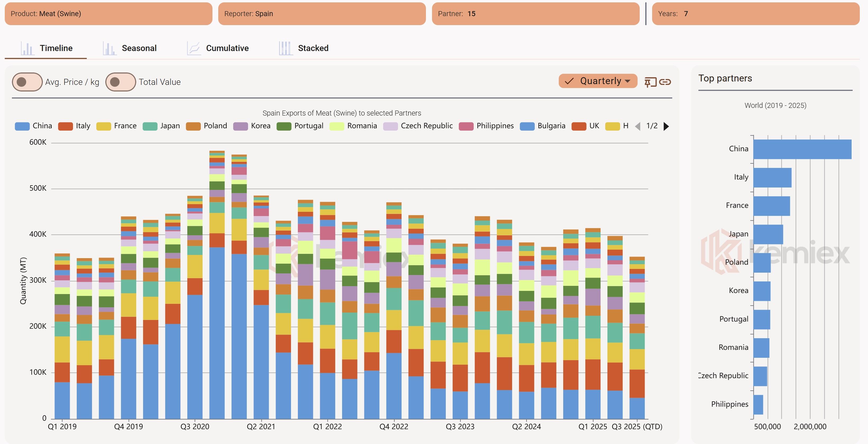
Task: Expand the Years filter showing 7
Action: point(755,14)
